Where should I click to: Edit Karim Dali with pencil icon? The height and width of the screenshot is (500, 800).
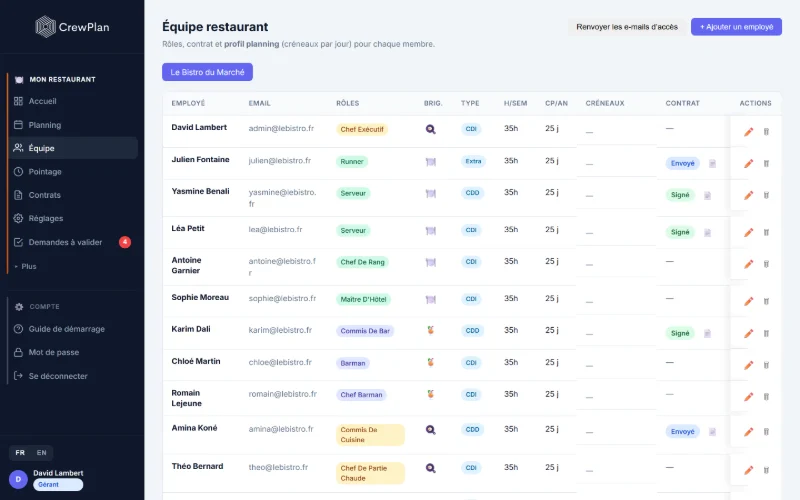748,334
